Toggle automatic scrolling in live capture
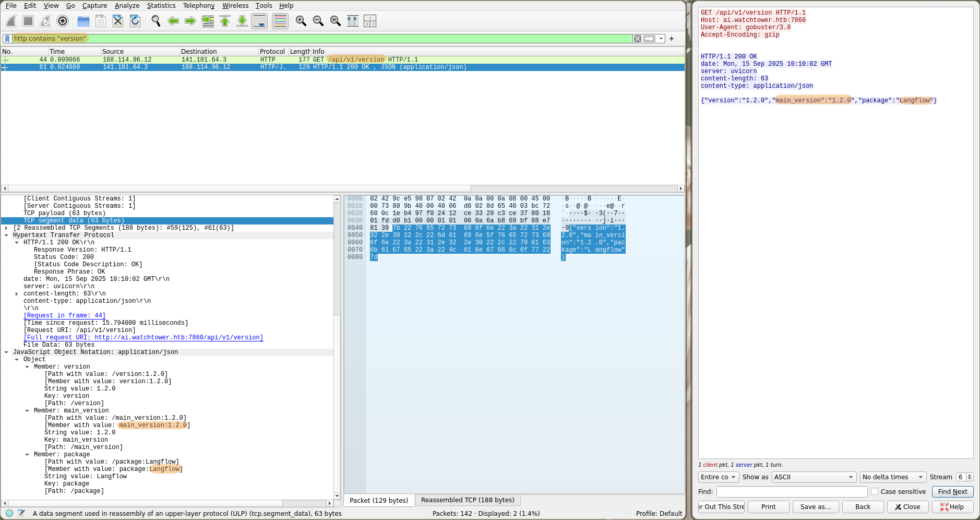Screen dimensions: 980x520 259,21
